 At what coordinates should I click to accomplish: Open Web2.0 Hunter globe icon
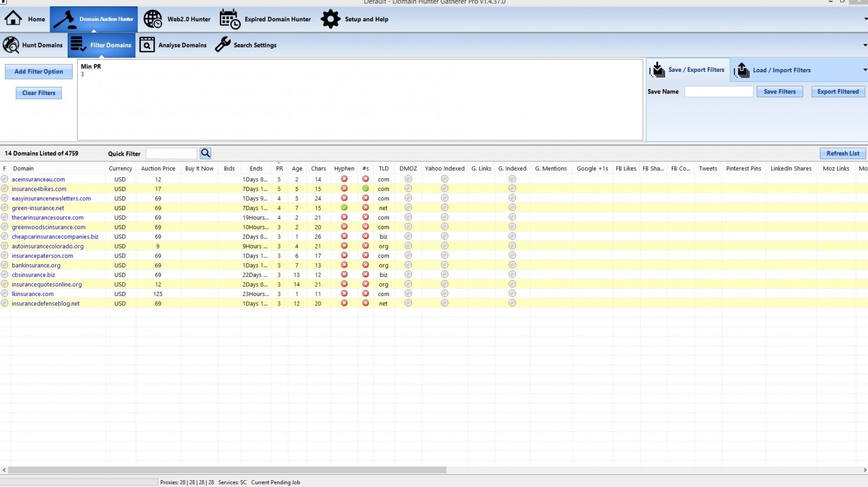(x=153, y=19)
